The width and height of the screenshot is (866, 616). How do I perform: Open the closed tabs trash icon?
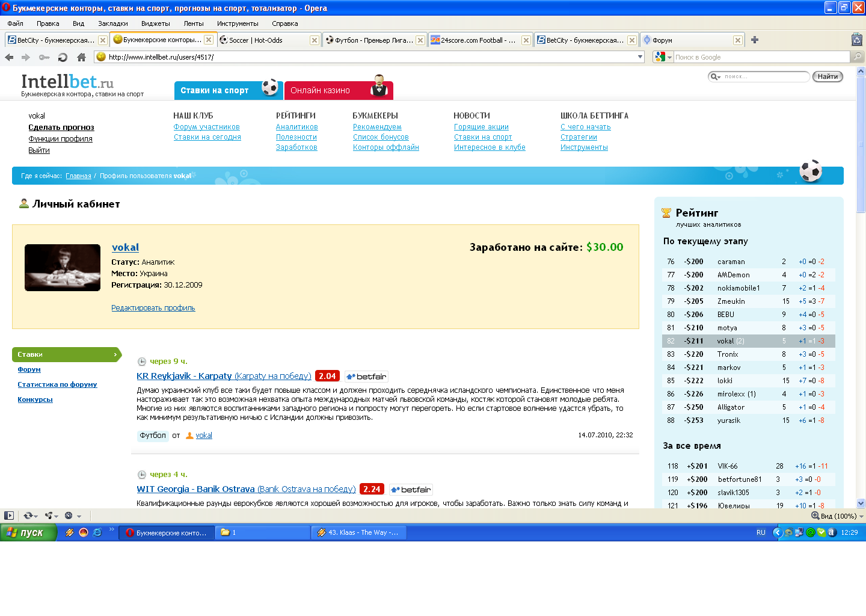857,40
